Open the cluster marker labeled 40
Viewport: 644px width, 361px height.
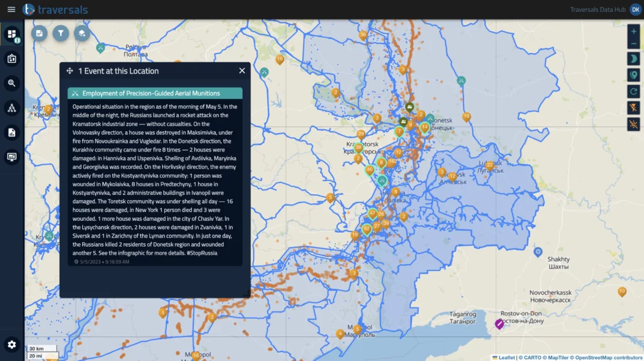370,170
